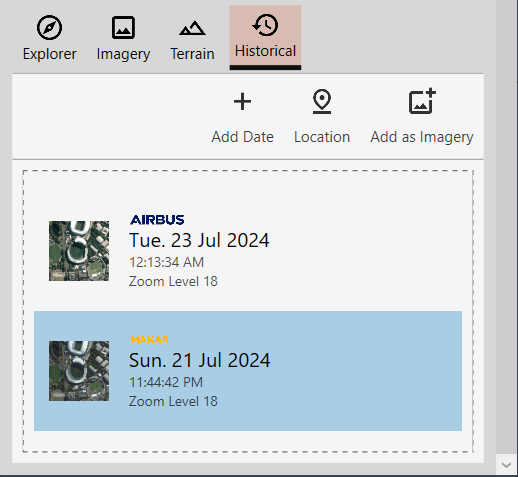Select the Sun. 21 Jul 2024 entry
The width and height of the screenshot is (518, 477).
[x=248, y=371]
